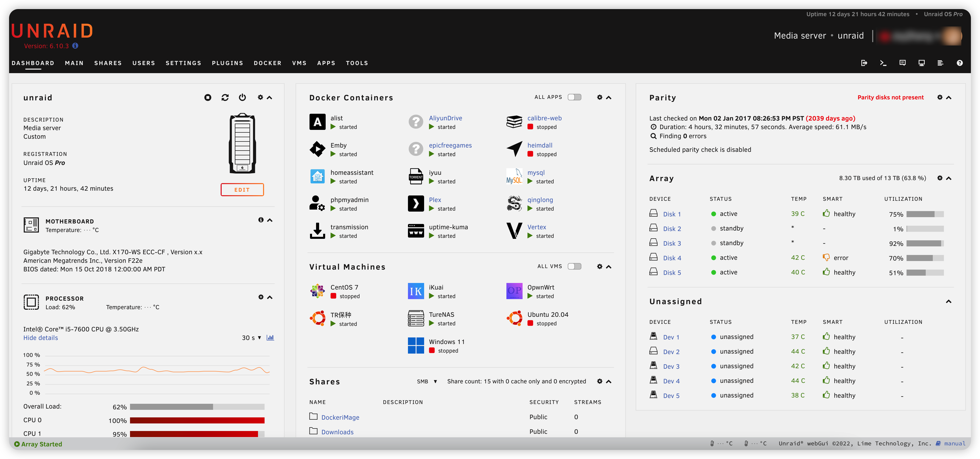Click the mysql container icon

[x=514, y=176]
